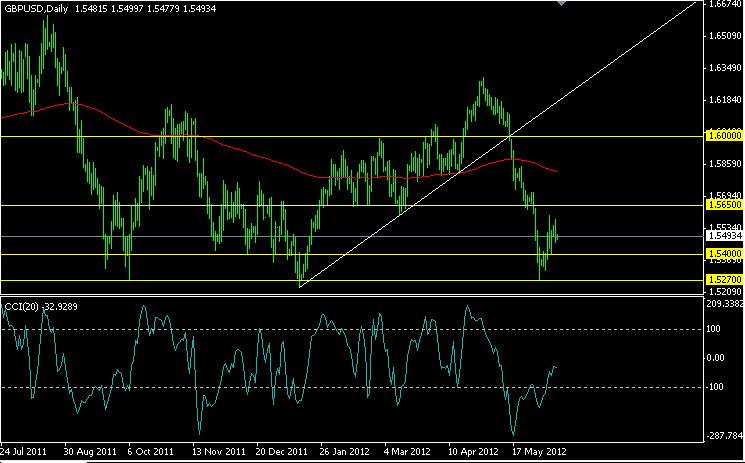Image resolution: width=745 pixels, height=463 pixels.
Task: Click the CCI scale value -100
Action: point(716,387)
